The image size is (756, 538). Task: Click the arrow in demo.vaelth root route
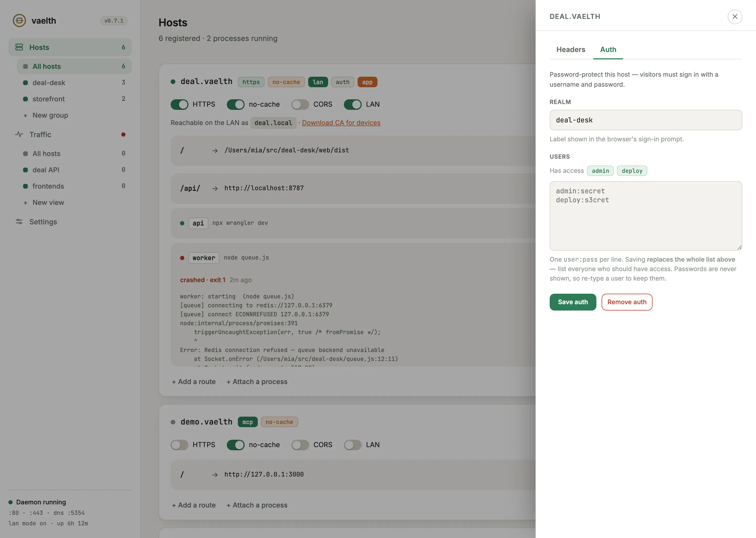tap(215, 475)
